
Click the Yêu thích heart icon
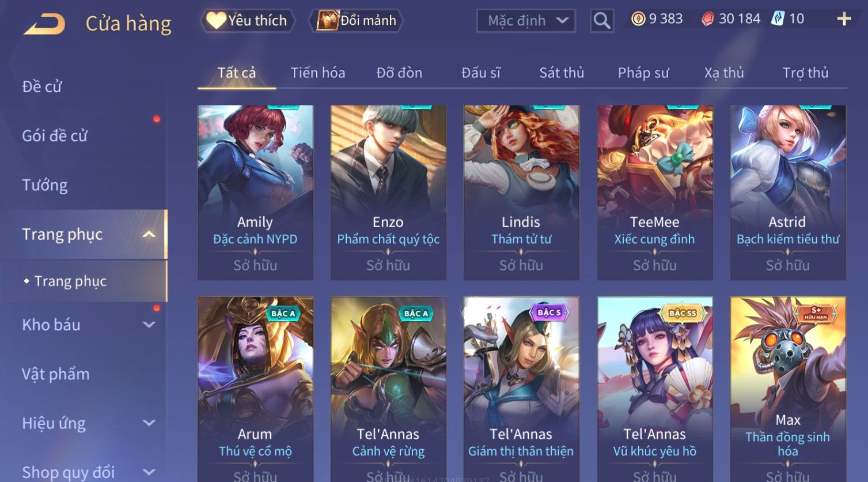tap(216, 20)
